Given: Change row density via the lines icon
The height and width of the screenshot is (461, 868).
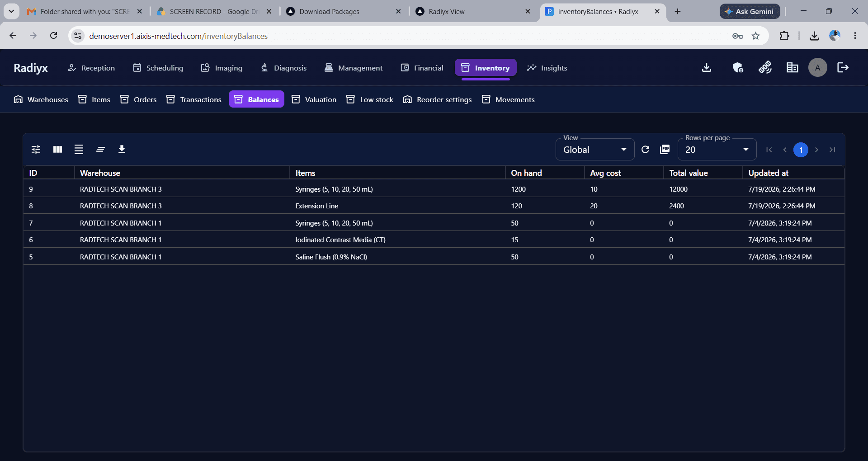Looking at the screenshot, I should (x=79, y=149).
